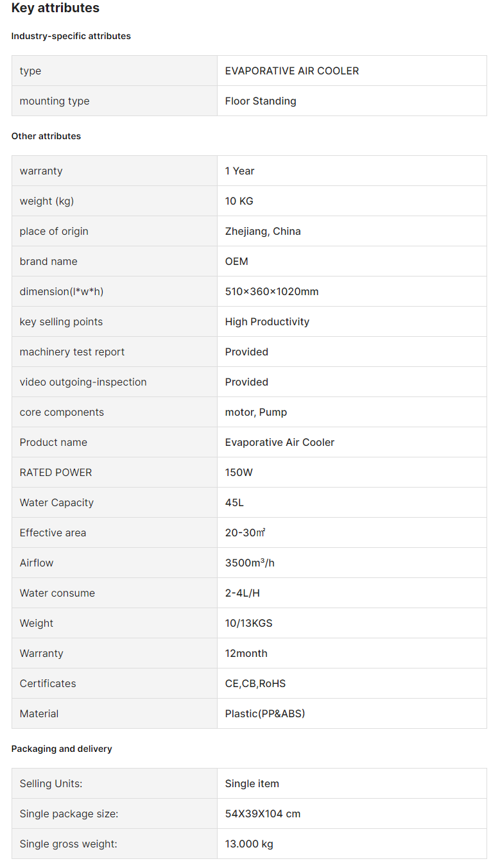Click the machinery test report label

coord(72,352)
